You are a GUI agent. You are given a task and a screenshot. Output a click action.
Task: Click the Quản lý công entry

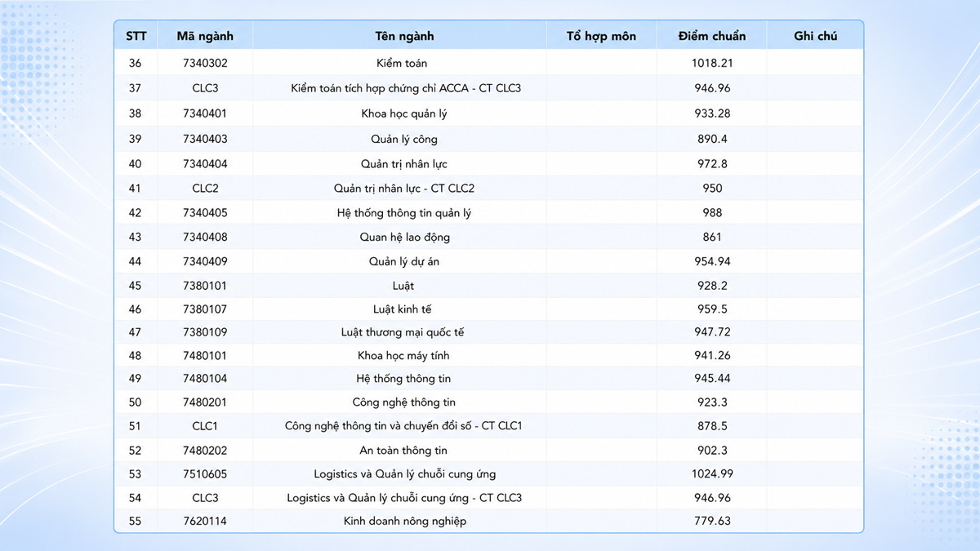[x=404, y=139]
